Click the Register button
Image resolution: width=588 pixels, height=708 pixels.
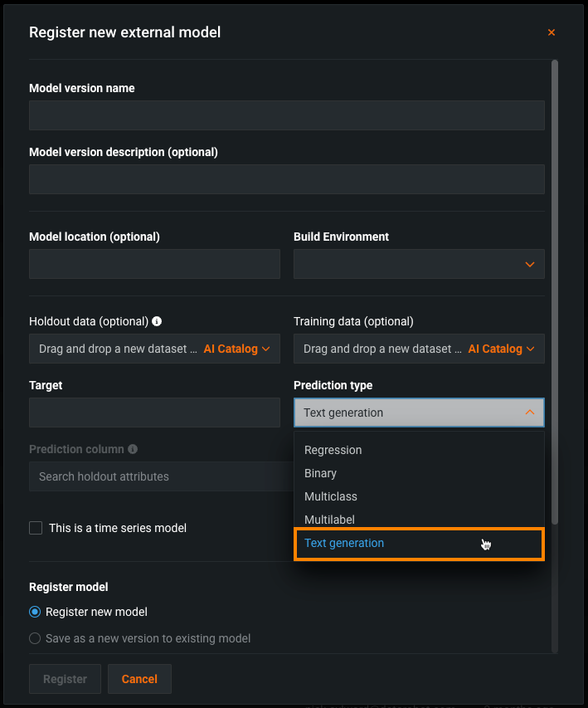pyautogui.click(x=65, y=679)
